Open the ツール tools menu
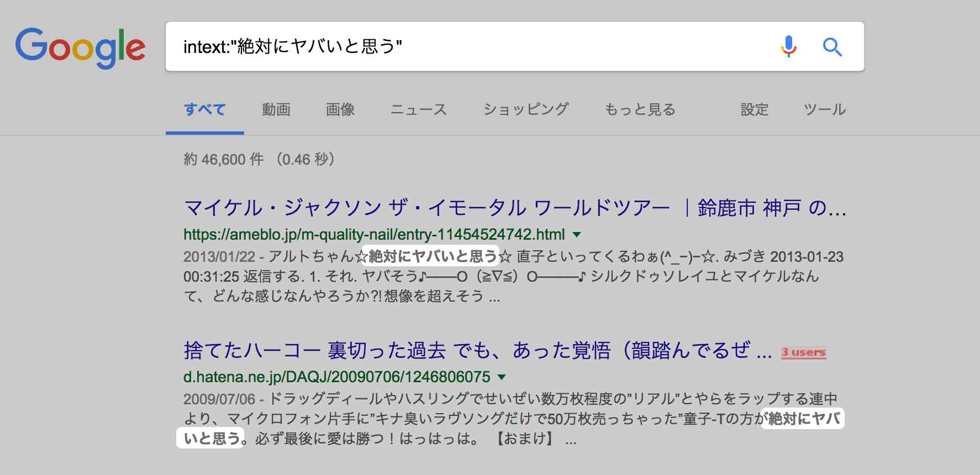980x475 pixels. (825, 109)
